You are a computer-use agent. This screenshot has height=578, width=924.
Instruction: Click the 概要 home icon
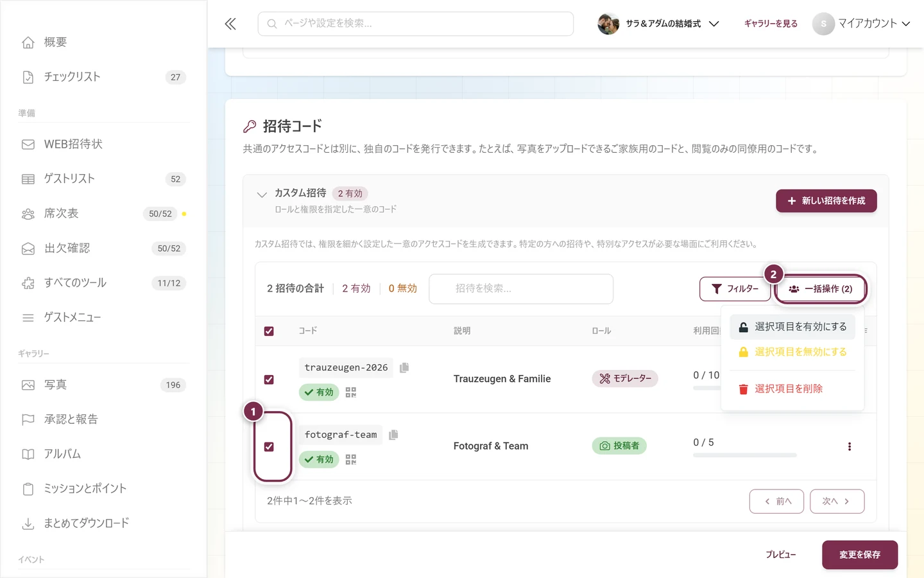click(28, 42)
